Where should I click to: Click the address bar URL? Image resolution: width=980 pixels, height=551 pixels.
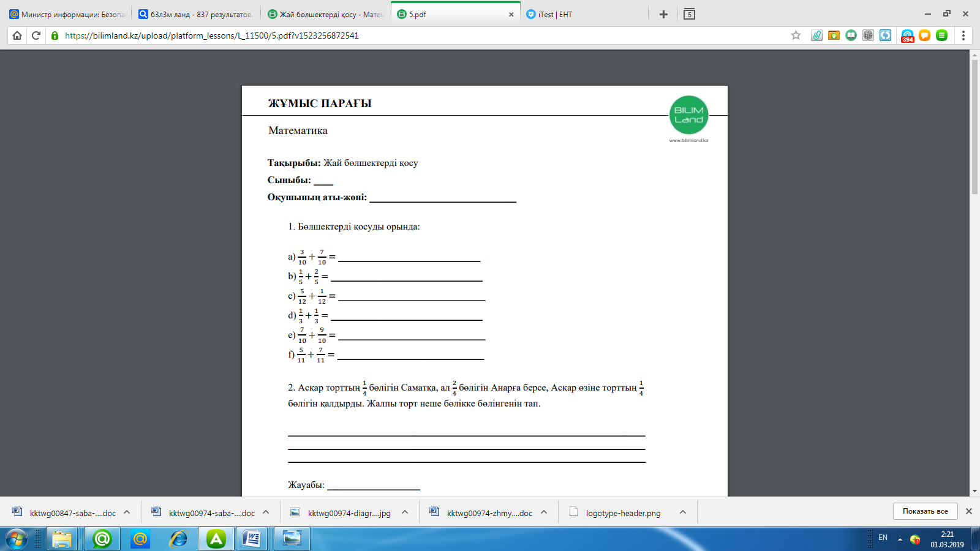coord(212,36)
